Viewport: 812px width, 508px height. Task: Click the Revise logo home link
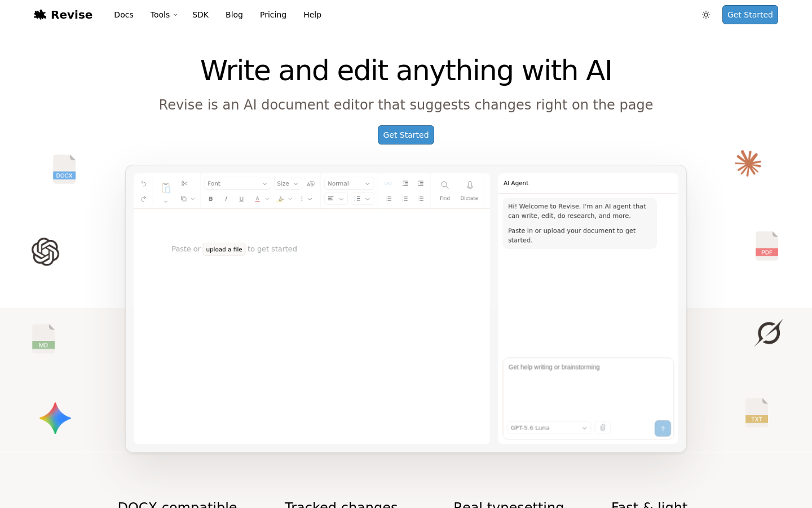(x=63, y=15)
